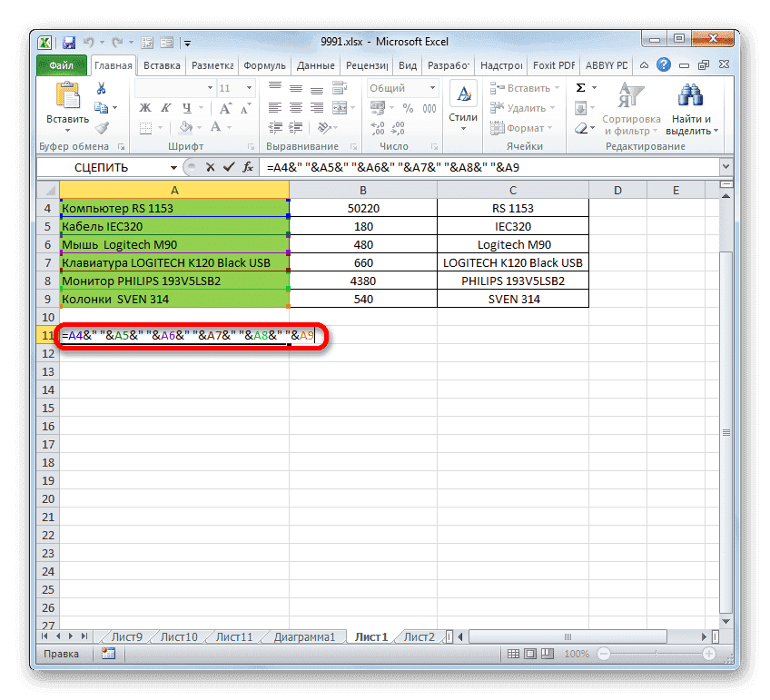Select the Format Painter icon

[x=103, y=128]
